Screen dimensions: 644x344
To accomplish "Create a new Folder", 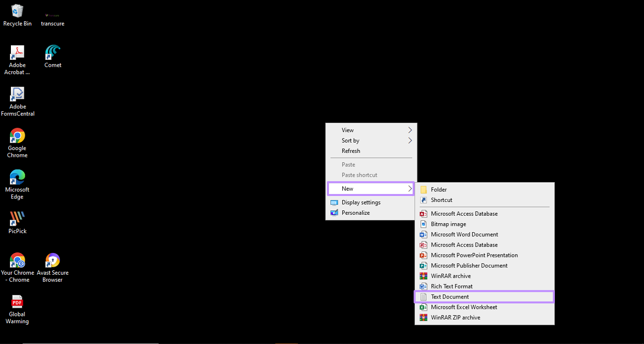I will tap(438, 189).
